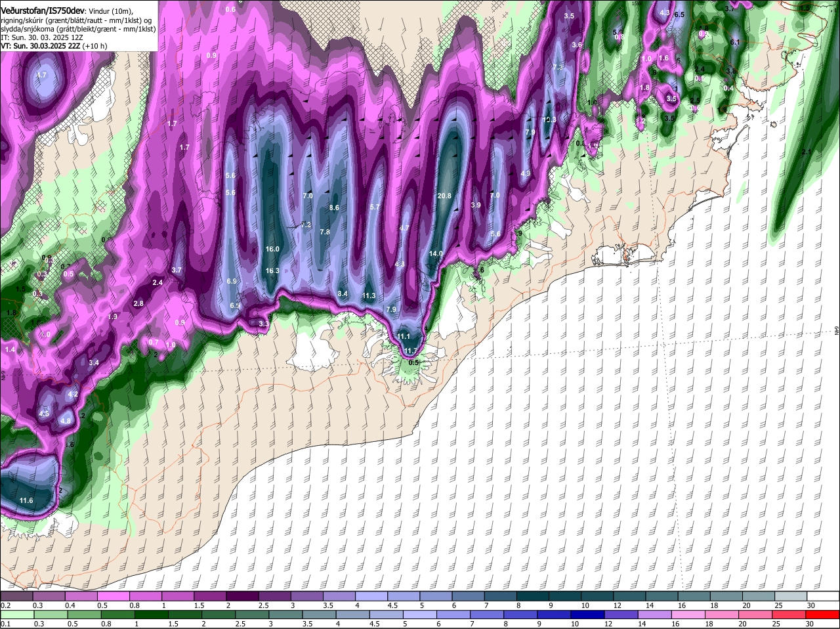Click the 3.6 precipitation value
The image size is (840, 629).
point(577,45)
